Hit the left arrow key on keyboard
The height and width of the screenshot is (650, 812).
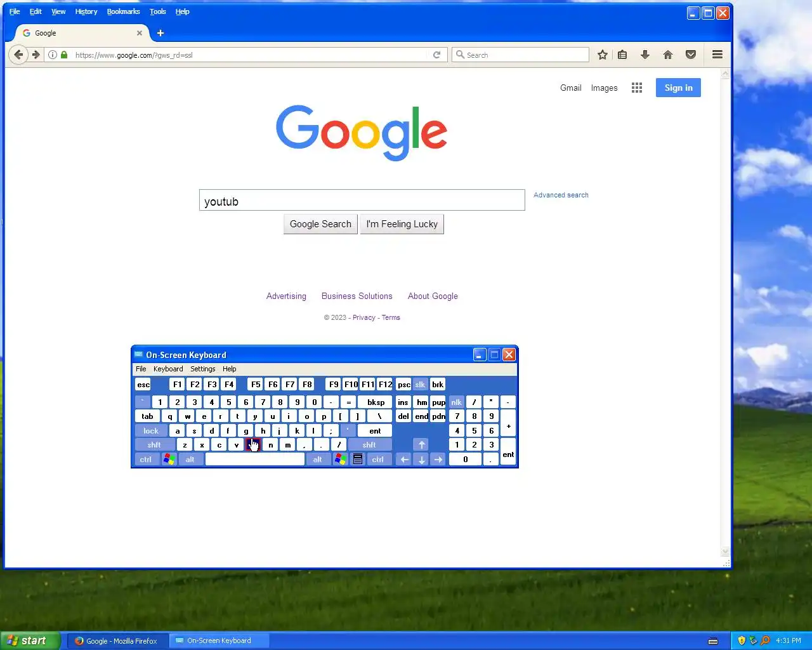(404, 459)
